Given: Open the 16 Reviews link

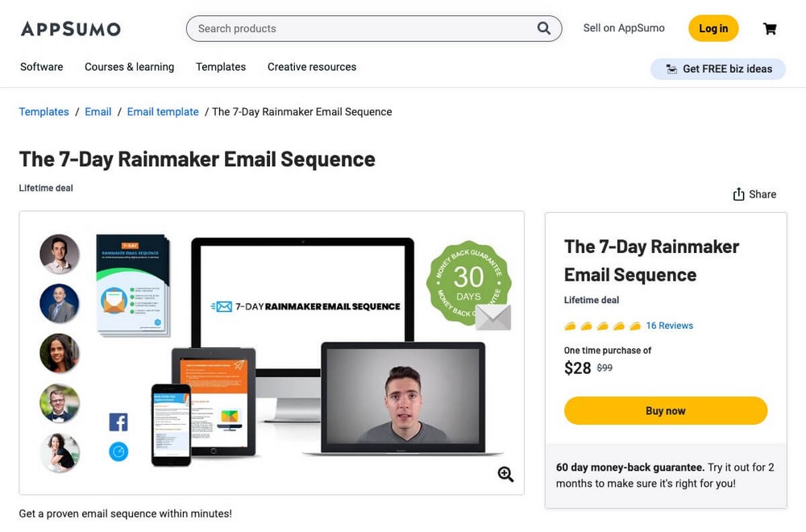Looking at the screenshot, I should point(669,325).
